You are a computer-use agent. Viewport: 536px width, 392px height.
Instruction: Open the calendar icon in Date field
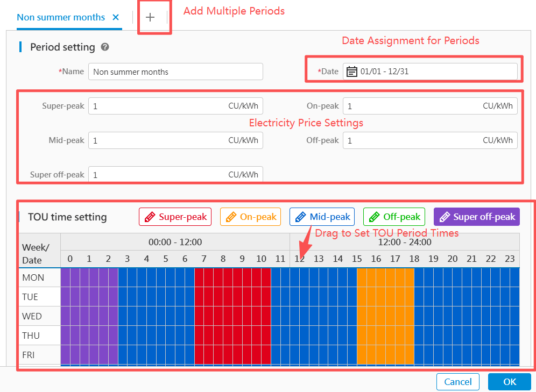(x=352, y=72)
